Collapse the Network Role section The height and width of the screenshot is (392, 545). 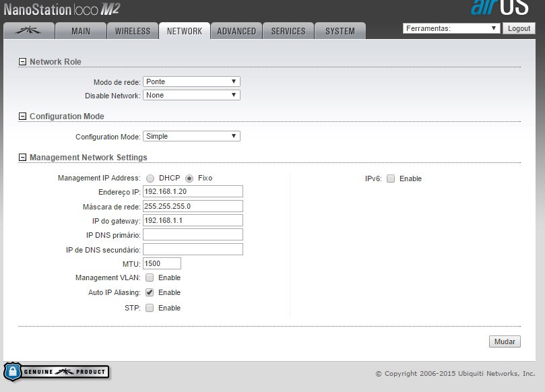coord(22,61)
